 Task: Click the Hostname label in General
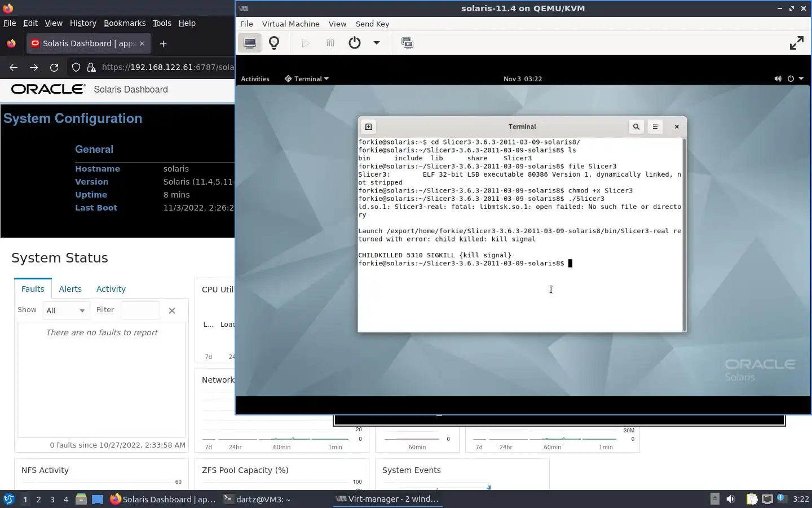(98, 169)
